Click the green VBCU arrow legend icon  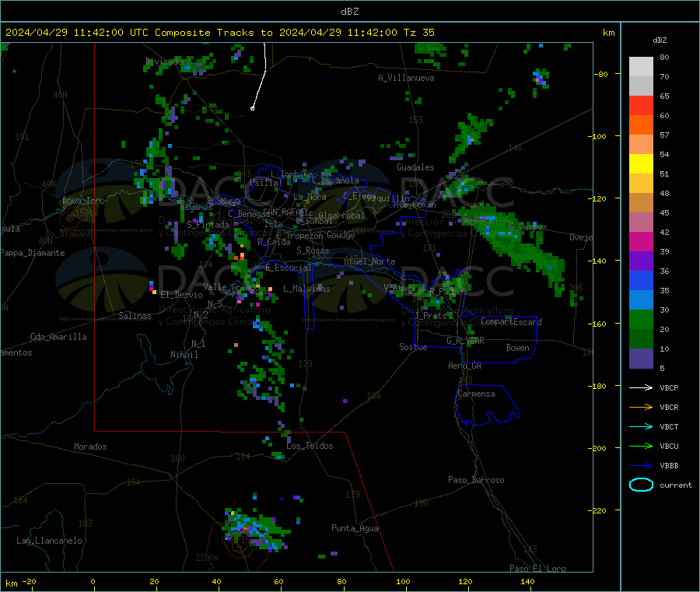[x=641, y=446]
